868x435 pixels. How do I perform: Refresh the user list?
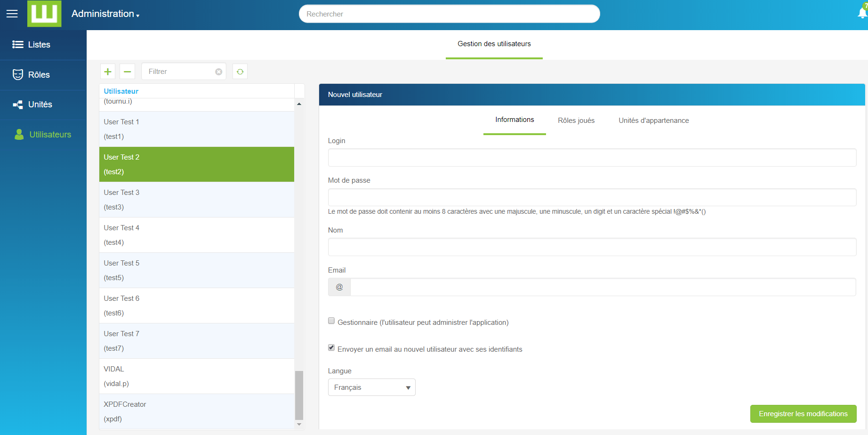point(240,72)
